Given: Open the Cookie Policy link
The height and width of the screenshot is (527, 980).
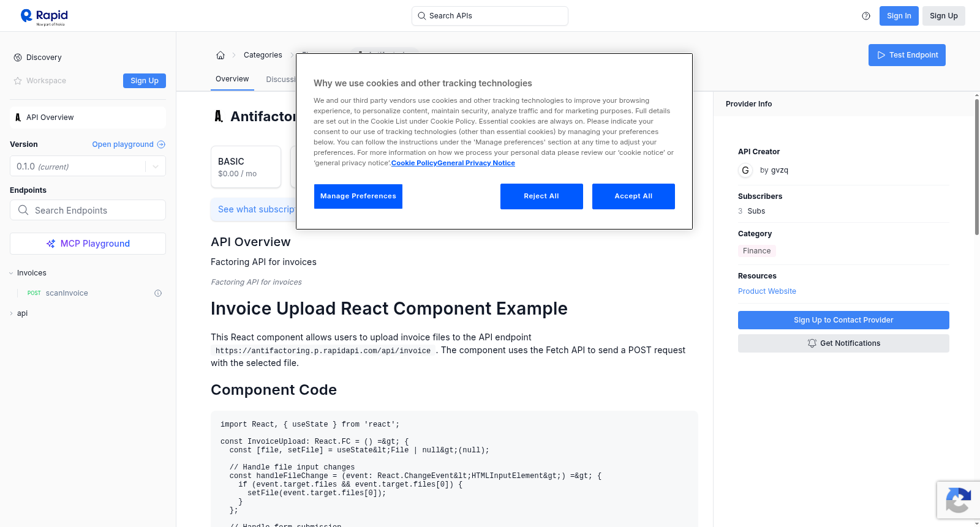Looking at the screenshot, I should (414, 163).
